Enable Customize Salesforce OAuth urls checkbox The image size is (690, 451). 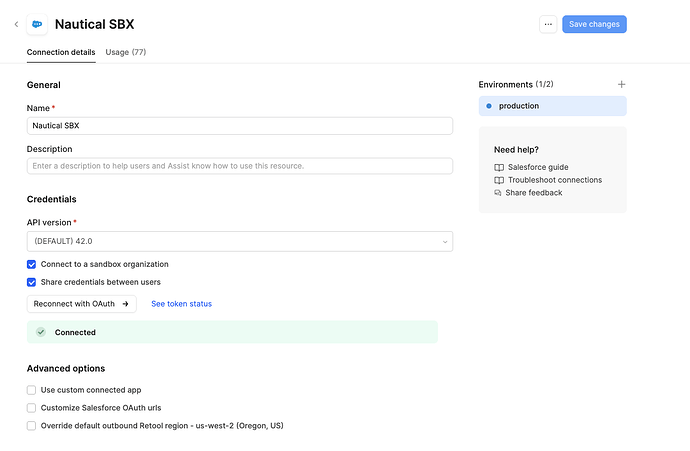32,408
